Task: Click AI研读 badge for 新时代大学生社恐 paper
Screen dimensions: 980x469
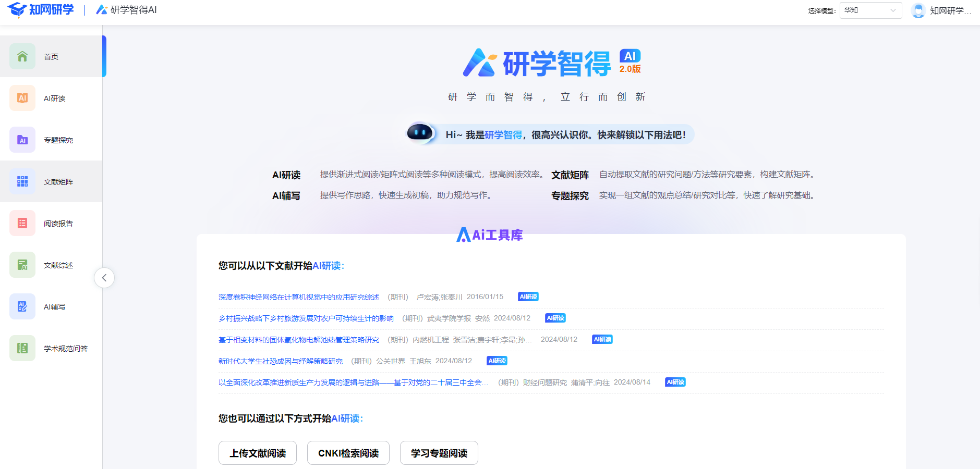Action: tap(497, 361)
